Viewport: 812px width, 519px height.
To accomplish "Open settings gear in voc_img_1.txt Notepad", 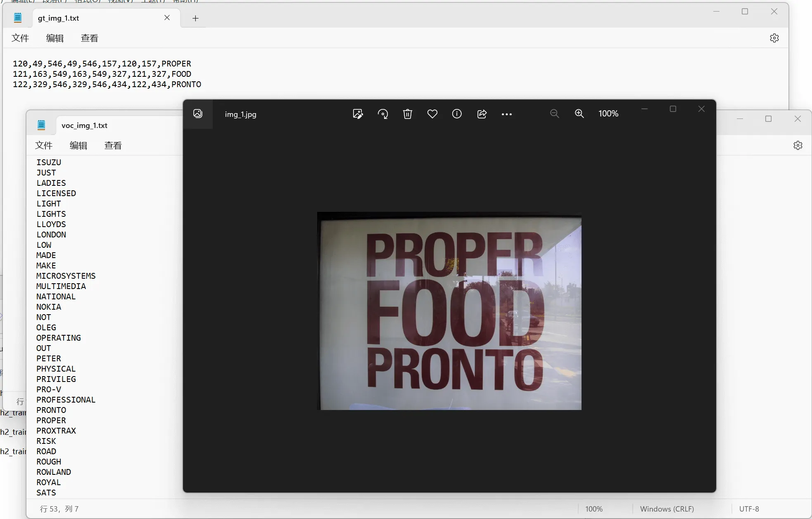I will 798,145.
